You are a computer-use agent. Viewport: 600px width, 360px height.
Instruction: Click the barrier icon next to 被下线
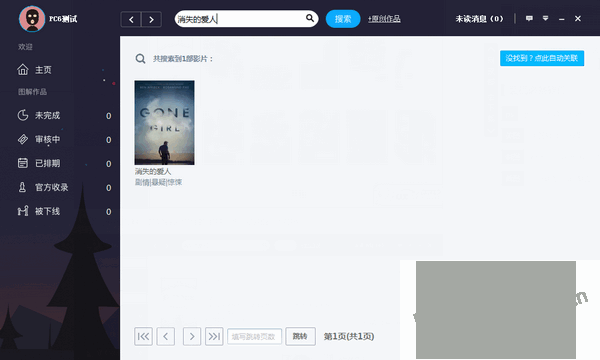[x=23, y=211]
